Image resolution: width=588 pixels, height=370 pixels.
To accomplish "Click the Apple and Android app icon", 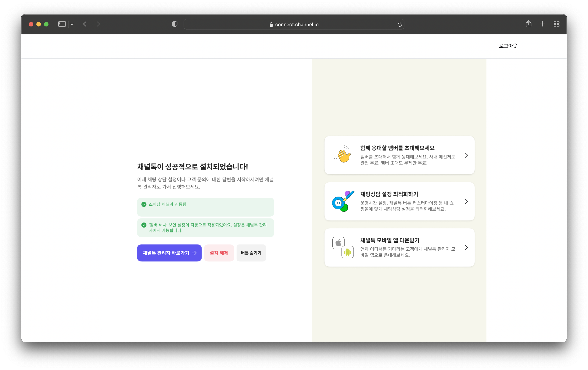I will pyautogui.click(x=343, y=247).
